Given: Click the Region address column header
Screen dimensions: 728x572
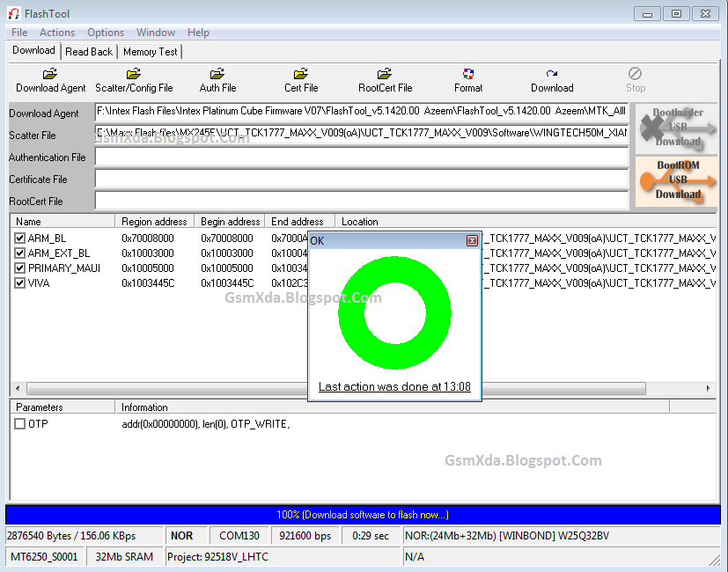Looking at the screenshot, I should [x=155, y=222].
